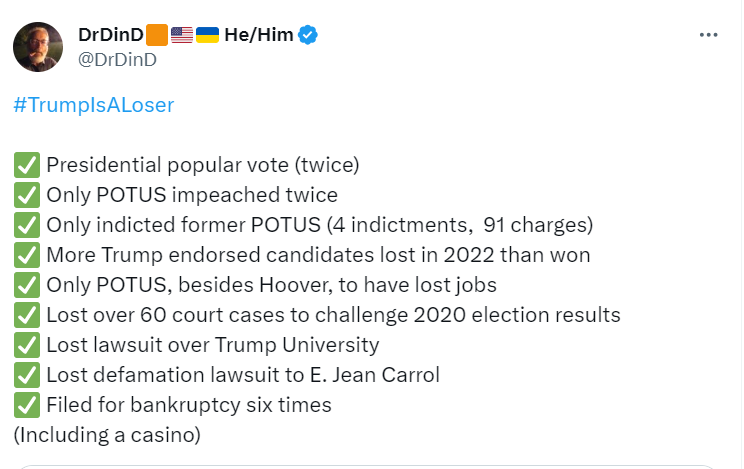Click checkmark beside Hoover lost jobs line
The width and height of the screenshot is (744, 469).
26,285
